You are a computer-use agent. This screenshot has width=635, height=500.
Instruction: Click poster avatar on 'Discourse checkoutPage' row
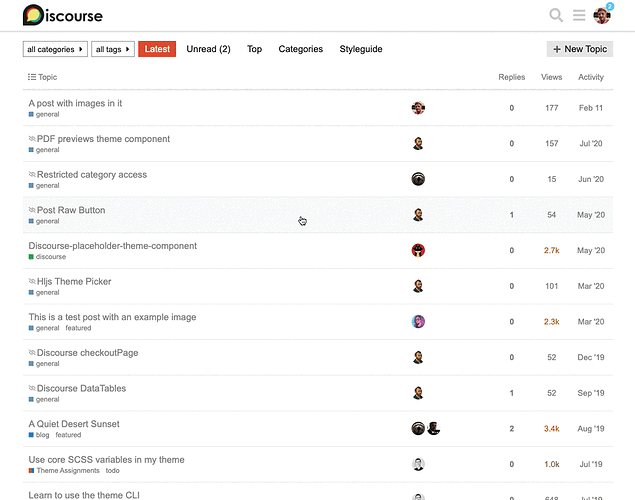418,357
